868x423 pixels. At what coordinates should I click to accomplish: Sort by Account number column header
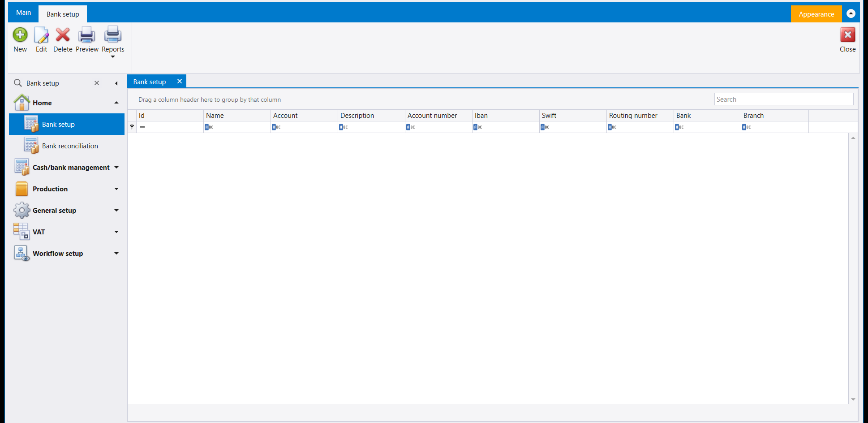coord(438,115)
